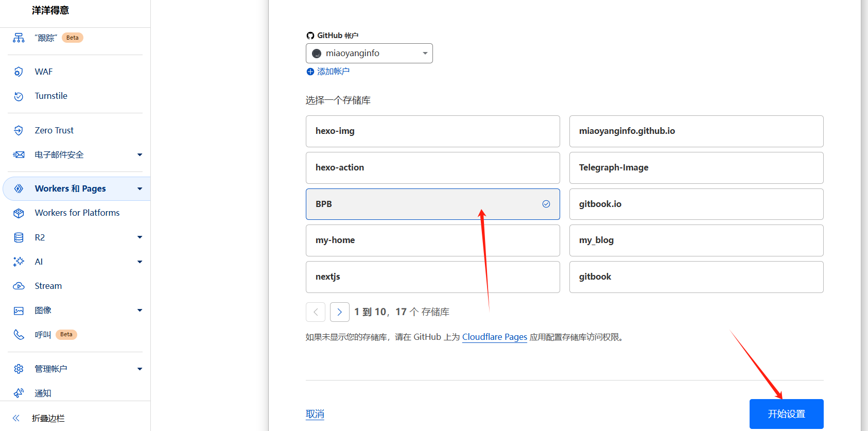Viewport: 868px width, 431px height.
Task: Open the Cloudflare Pages link
Action: pos(495,337)
